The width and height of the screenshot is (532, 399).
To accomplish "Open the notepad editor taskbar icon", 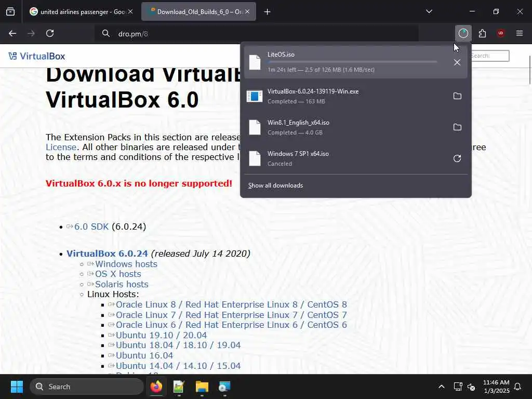I will tap(179, 387).
